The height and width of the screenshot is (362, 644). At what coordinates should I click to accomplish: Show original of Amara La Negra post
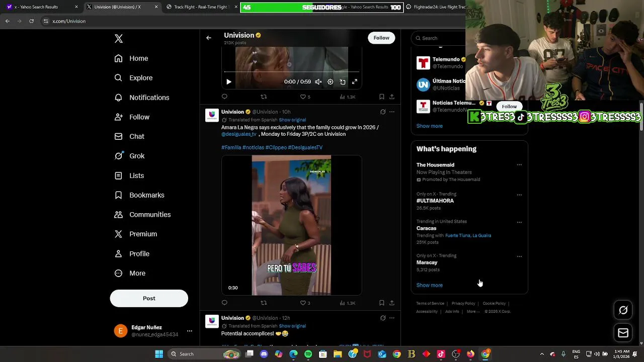point(292,120)
